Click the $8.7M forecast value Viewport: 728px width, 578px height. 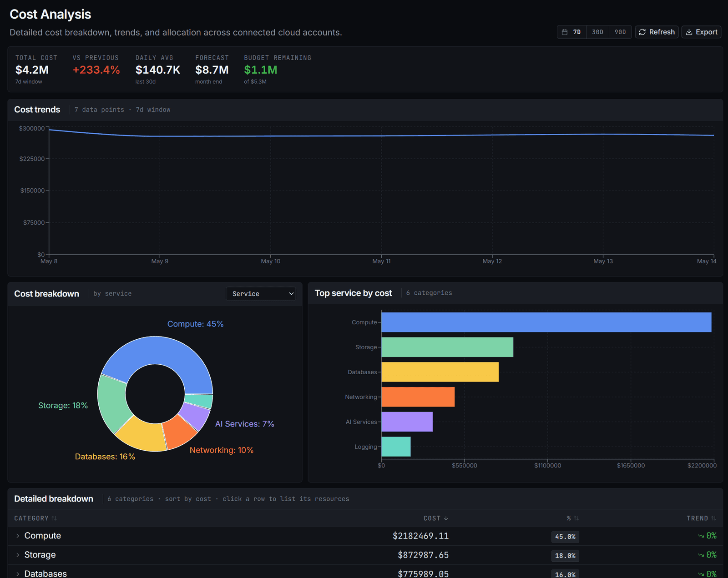[x=212, y=70]
